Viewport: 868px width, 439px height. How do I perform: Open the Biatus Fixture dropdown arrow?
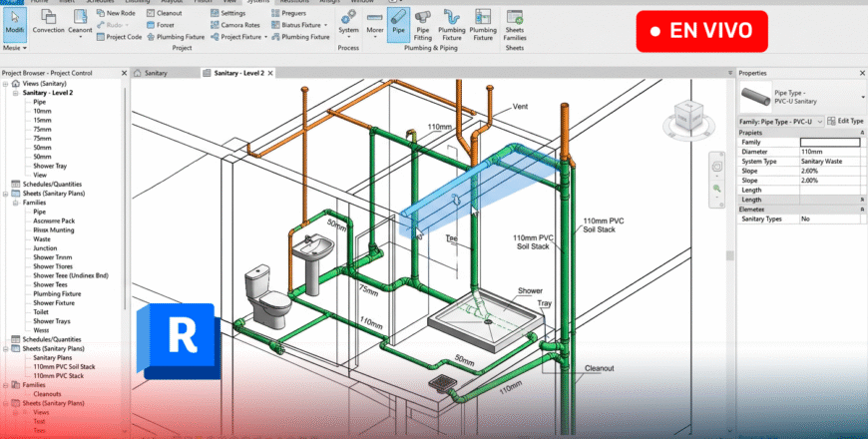tap(325, 25)
